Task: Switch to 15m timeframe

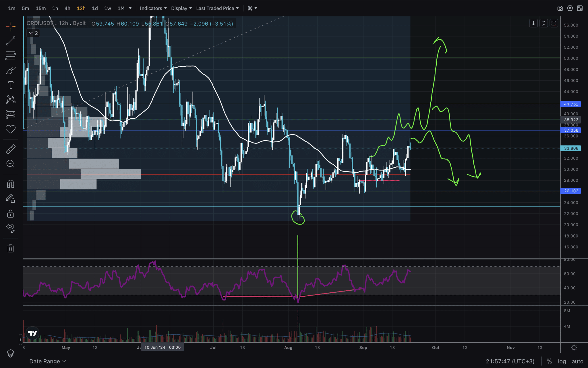Action: [x=40, y=8]
